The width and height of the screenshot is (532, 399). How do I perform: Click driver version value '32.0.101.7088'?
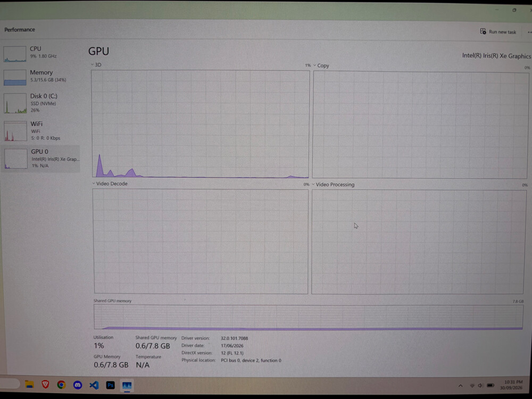point(235,338)
